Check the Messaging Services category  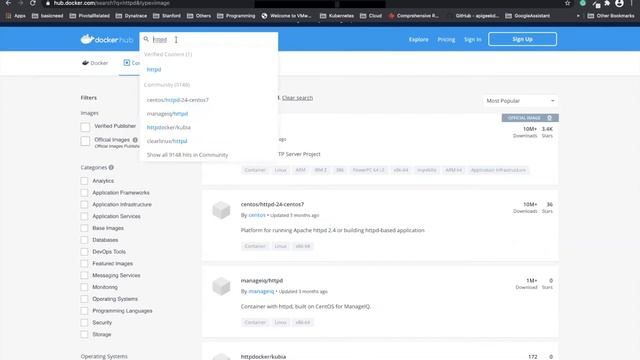[x=84, y=275]
